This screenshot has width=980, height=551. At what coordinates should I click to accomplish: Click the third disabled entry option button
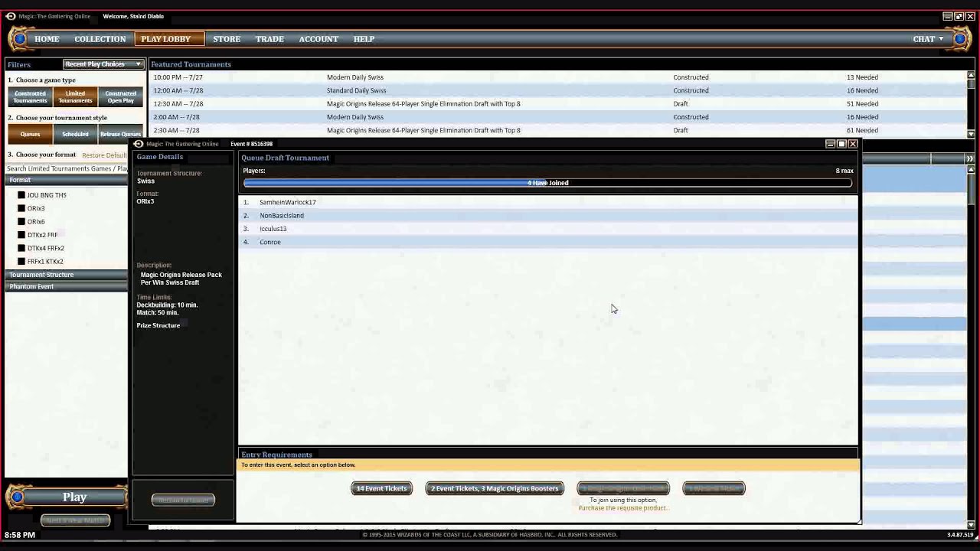point(623,488)
